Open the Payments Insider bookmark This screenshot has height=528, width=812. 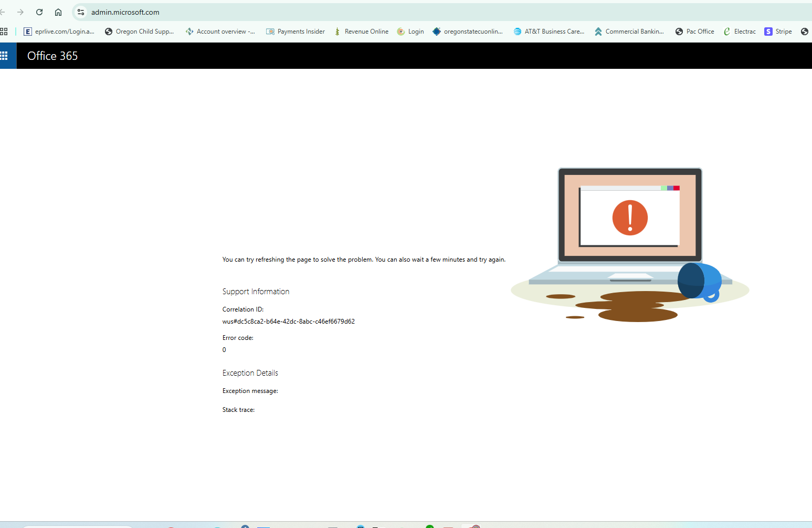pos(296,32)
